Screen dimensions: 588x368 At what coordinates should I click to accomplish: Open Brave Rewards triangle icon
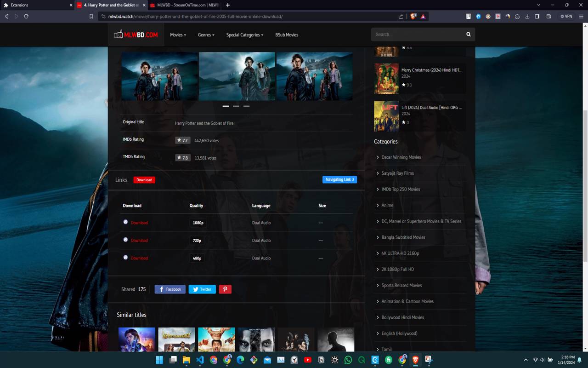coord(423,16)
